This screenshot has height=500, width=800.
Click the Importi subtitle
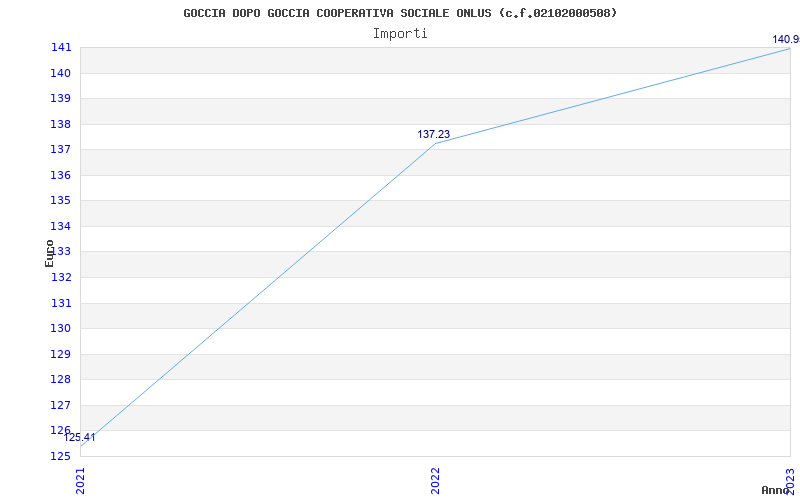(x=400, y=34)
